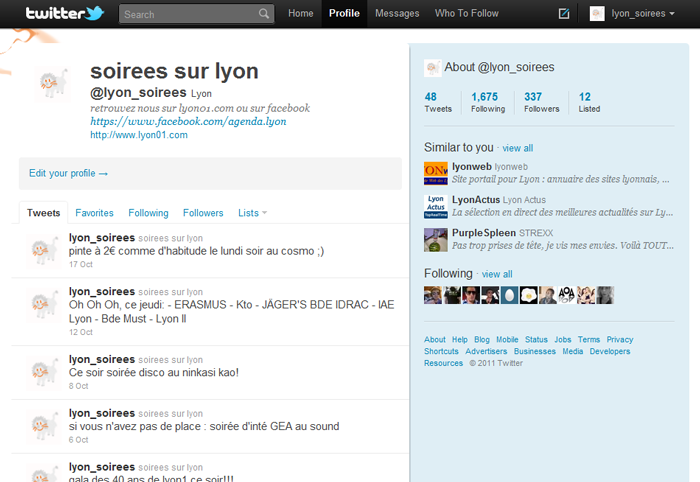Expand the Lists dropdown tab

tap(253, 213)
